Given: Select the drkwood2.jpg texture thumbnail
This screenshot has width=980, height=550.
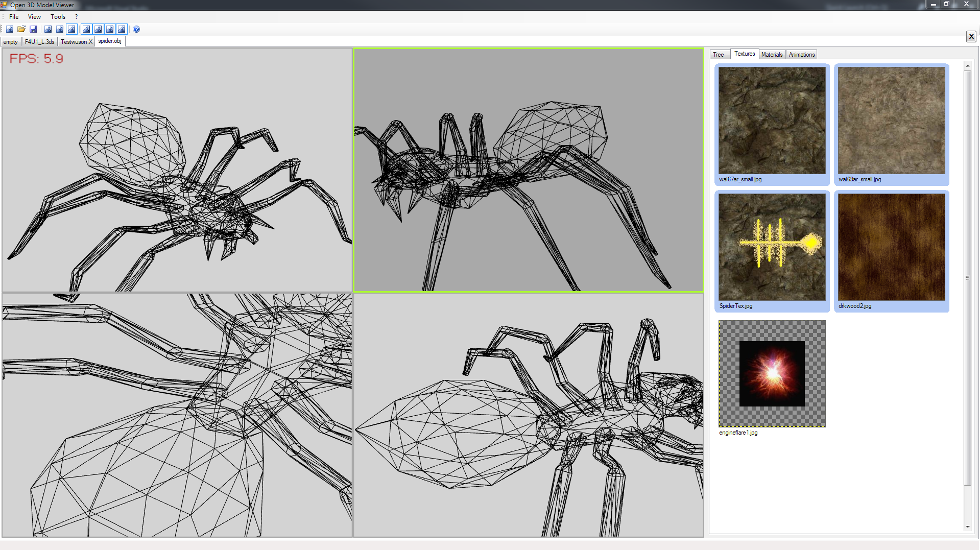Looking at the screenshot, I should pyautogui.click(x=891, y=248).
